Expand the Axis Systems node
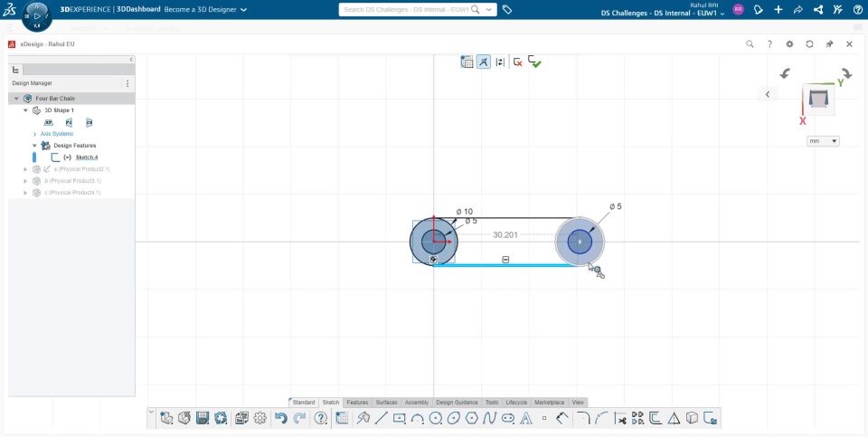 click(x=34, y=134)
